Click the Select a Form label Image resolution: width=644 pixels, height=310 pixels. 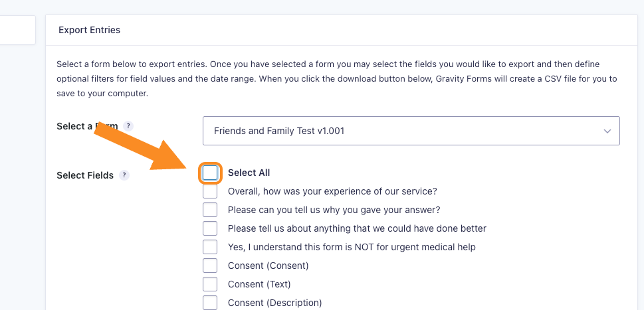click(88, 126)
